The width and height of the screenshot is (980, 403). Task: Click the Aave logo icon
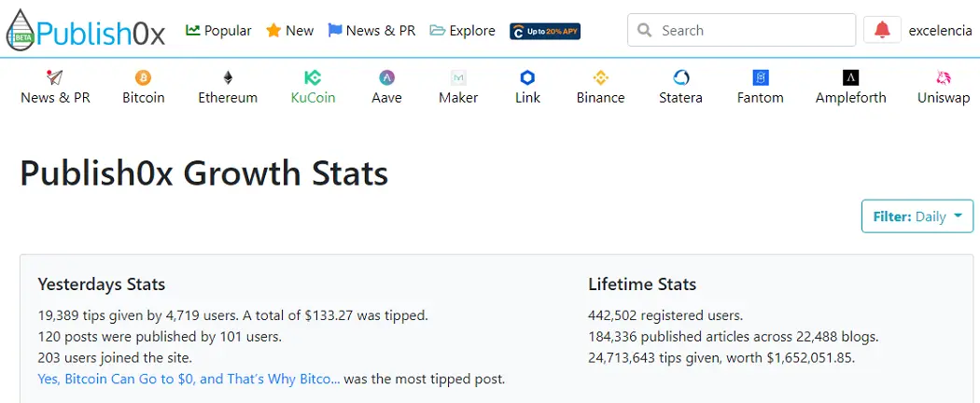tap(387, 78)
